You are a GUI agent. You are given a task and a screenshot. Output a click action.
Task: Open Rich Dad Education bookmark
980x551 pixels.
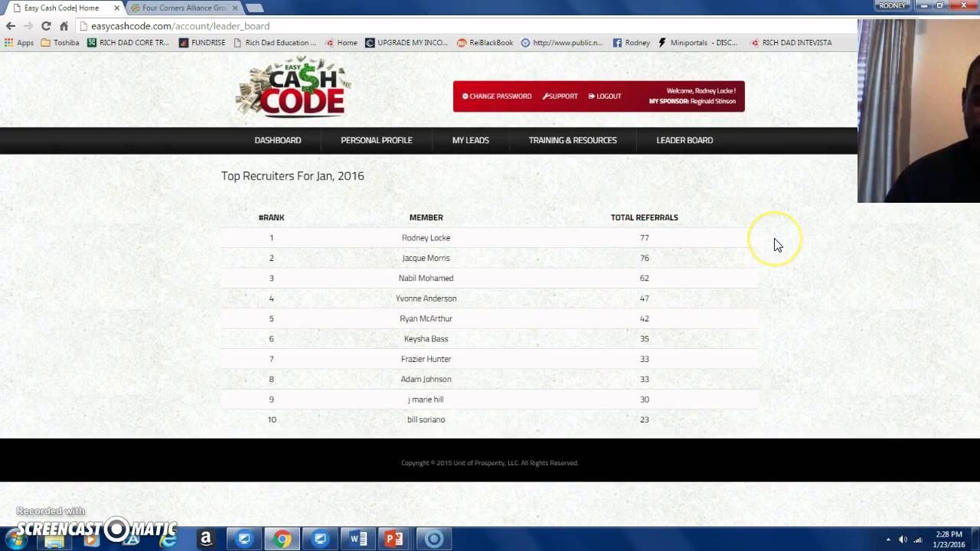[275, 43]
